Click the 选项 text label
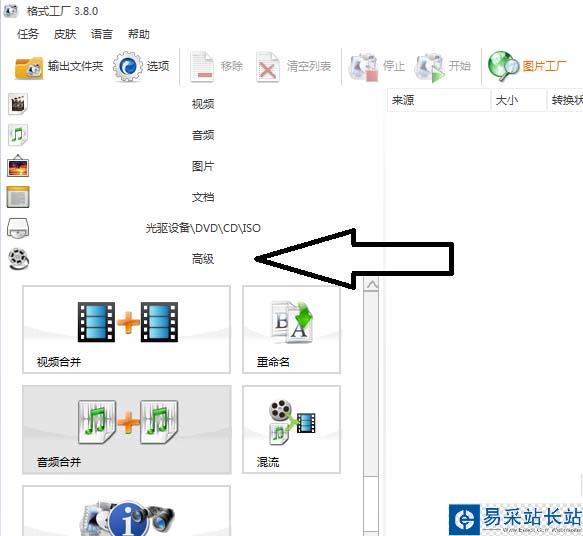The height and width of the screenshot is (536, 583). click(158, 66)
